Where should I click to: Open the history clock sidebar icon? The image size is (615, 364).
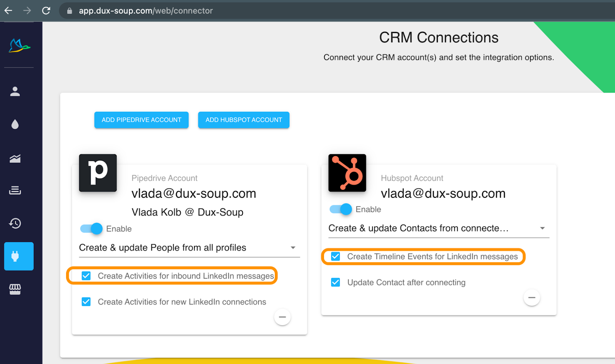(x=15, y=223)
